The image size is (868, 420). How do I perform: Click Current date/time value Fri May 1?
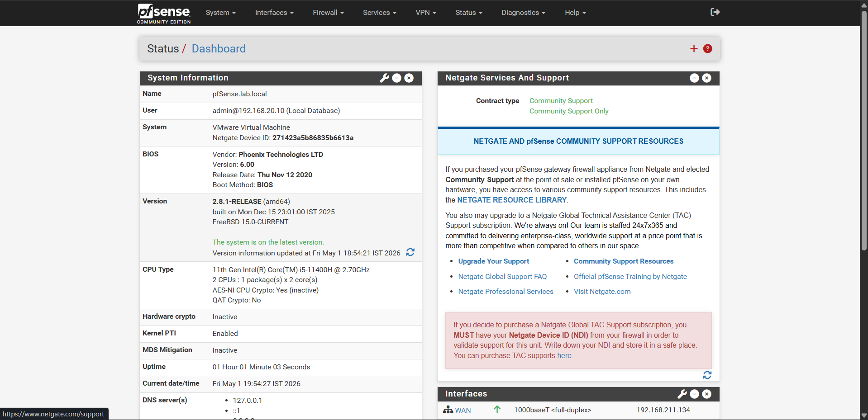(256, 384)
